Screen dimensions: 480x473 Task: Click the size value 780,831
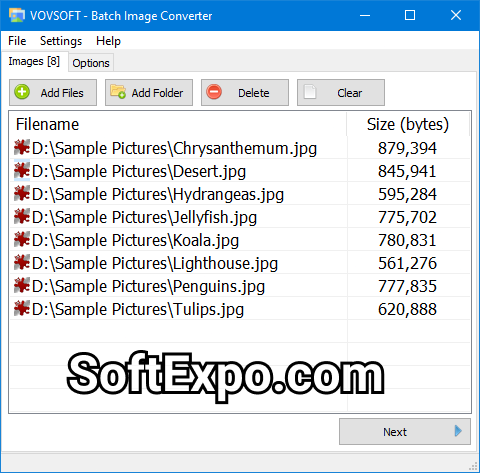point(407,240)
